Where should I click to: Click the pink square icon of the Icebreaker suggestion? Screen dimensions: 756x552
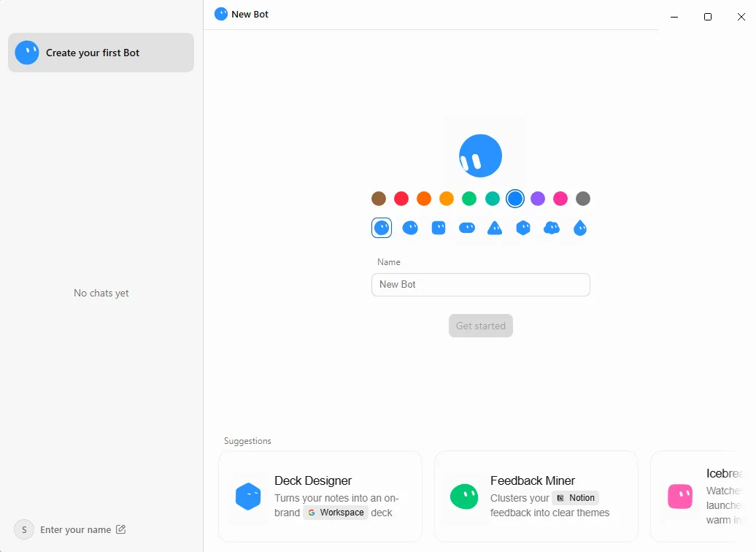coord(680,497)
